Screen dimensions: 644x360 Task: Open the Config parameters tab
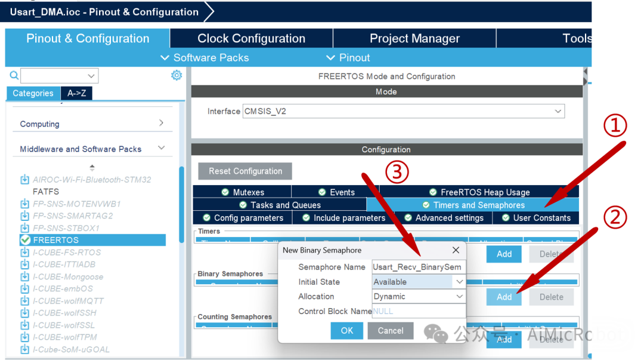click(x=243, y=218)
